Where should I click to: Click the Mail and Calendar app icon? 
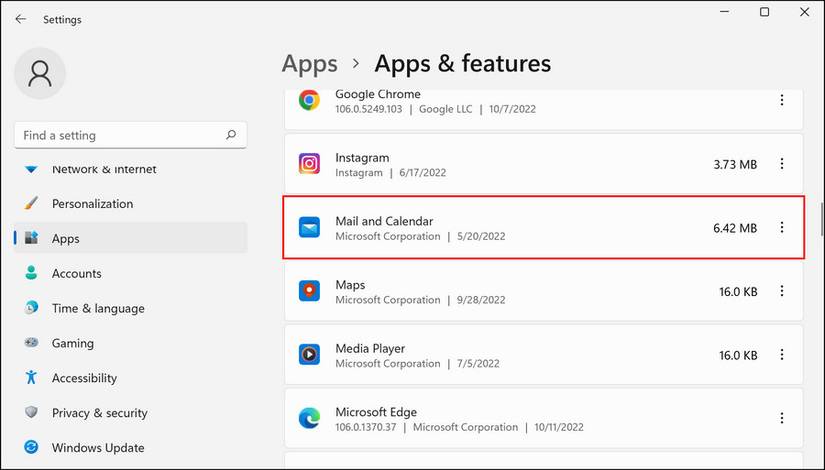[x=310, y=228]
